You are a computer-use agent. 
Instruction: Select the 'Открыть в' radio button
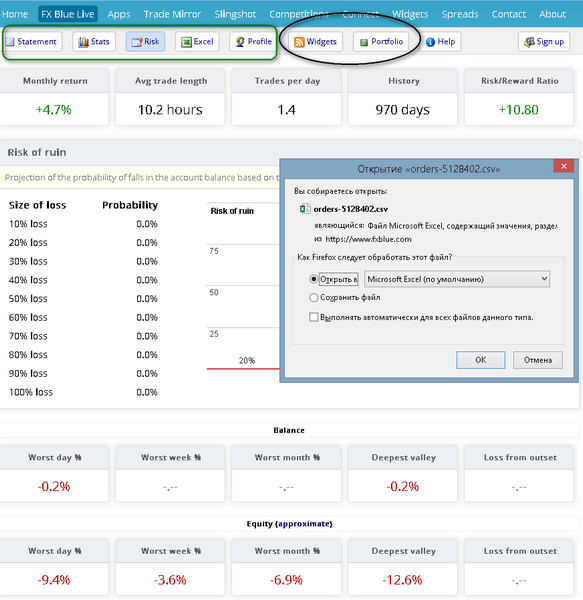[313, 279]
